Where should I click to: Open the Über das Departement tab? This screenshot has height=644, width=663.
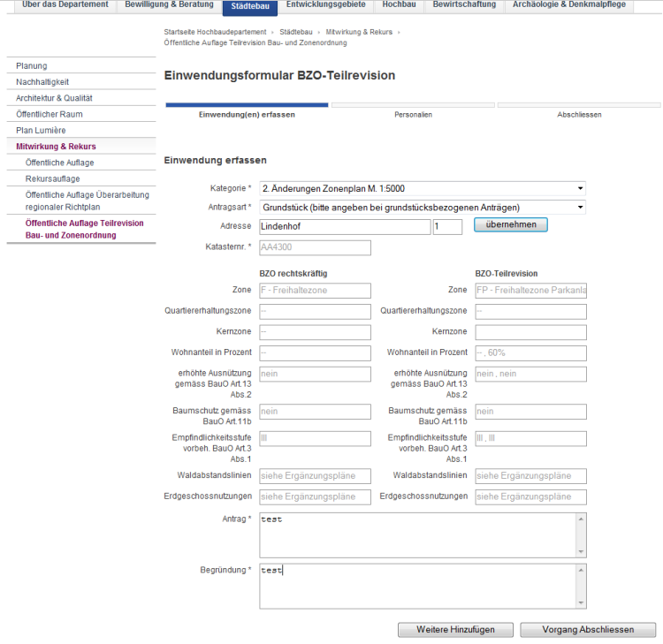click(x=65, y=5)
